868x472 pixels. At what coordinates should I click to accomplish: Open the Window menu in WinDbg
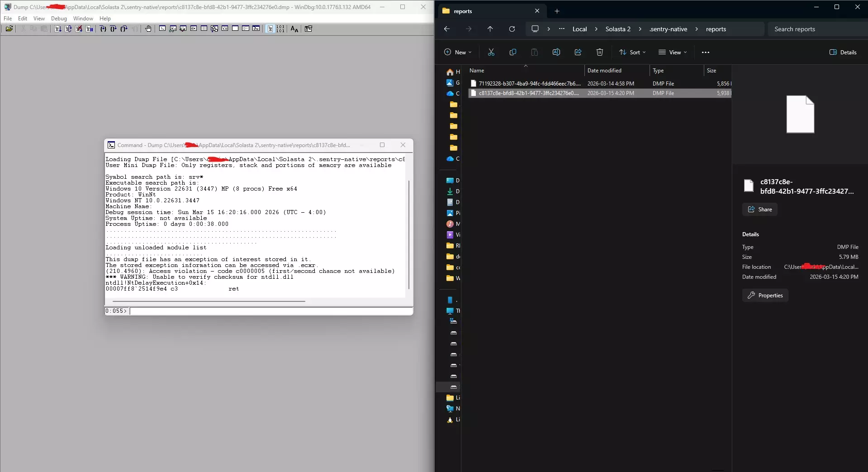(83, 19)
